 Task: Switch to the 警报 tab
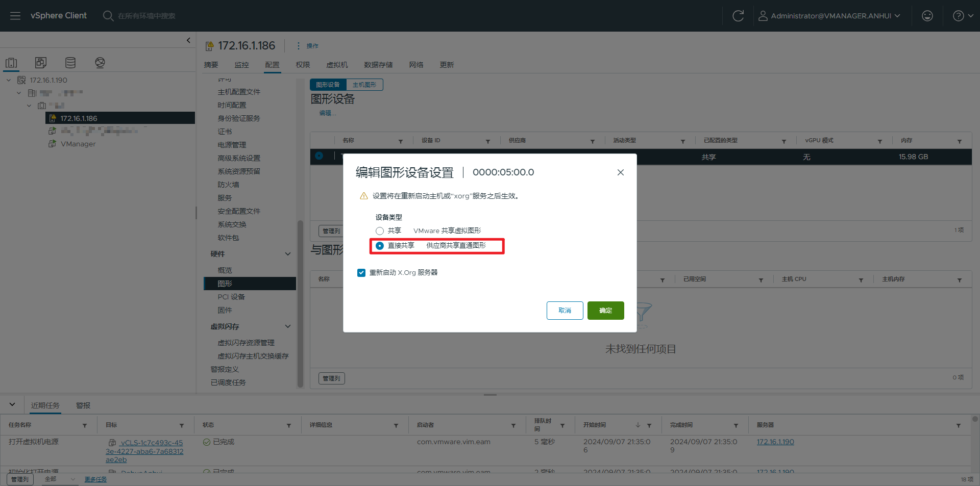tap(83, 405)
